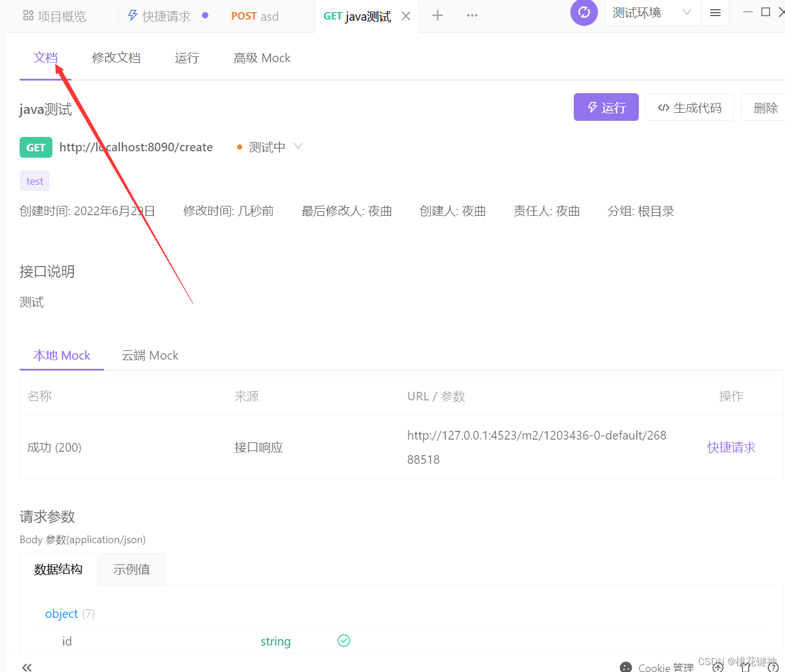
Task: Close the GET java测试 tab
Action: [406, 16]
